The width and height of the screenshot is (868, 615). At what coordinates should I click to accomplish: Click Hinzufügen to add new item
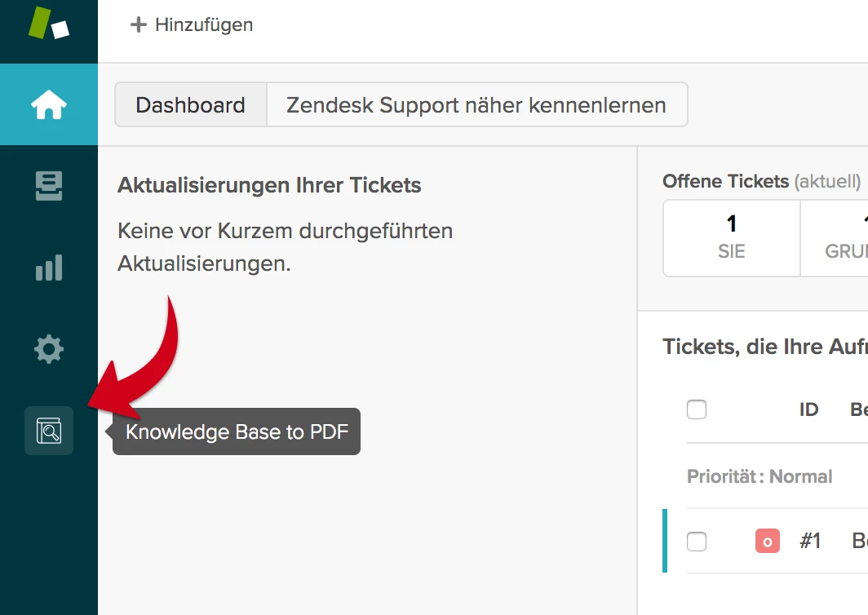(192, 24)
